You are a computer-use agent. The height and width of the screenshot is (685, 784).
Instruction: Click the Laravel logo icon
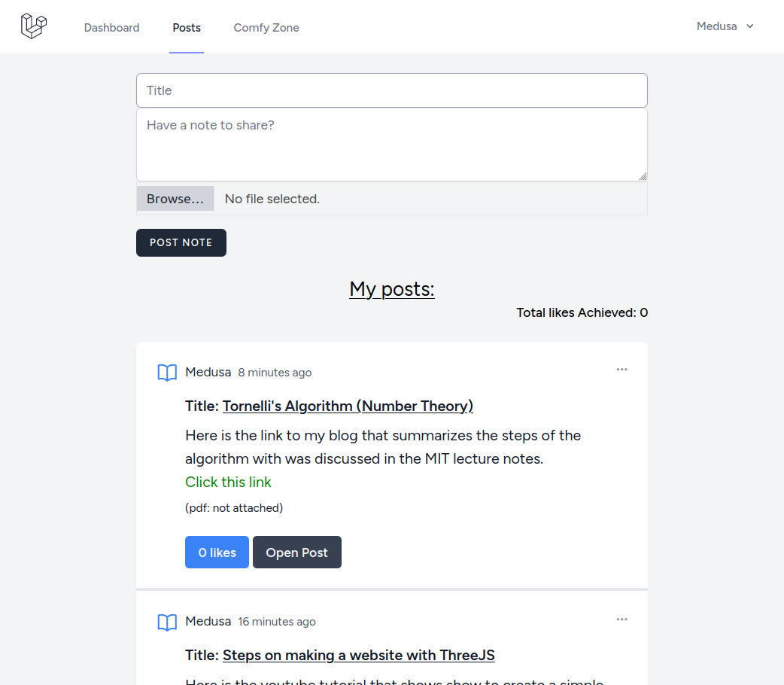pyautogui.click(x=33, y=26)
